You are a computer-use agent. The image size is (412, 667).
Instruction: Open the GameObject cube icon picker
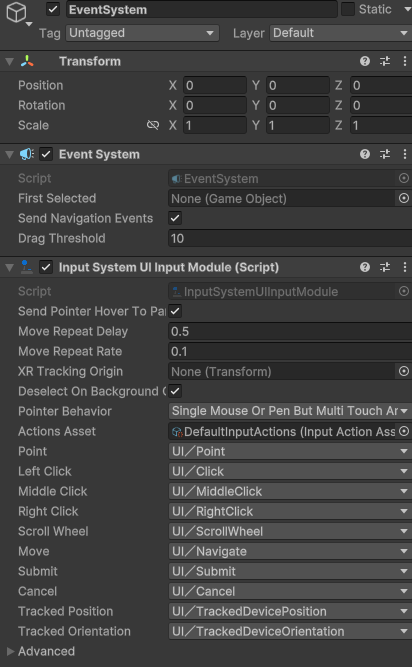coord(18,14)
